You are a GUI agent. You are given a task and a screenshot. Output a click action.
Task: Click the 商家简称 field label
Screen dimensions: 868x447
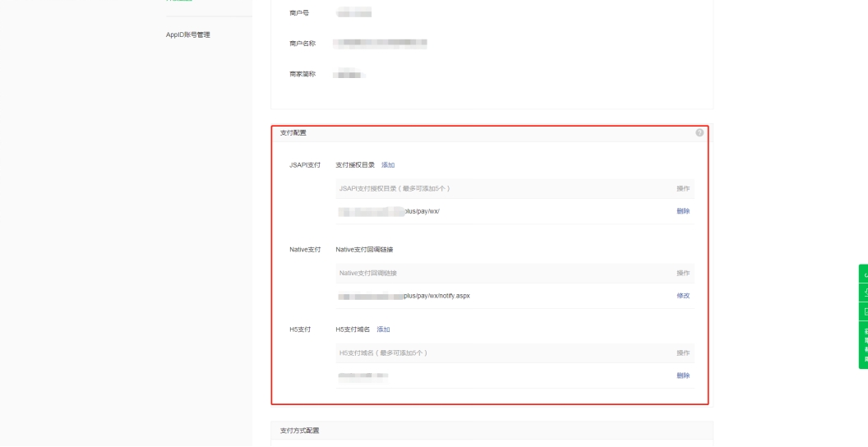point(302,74)
